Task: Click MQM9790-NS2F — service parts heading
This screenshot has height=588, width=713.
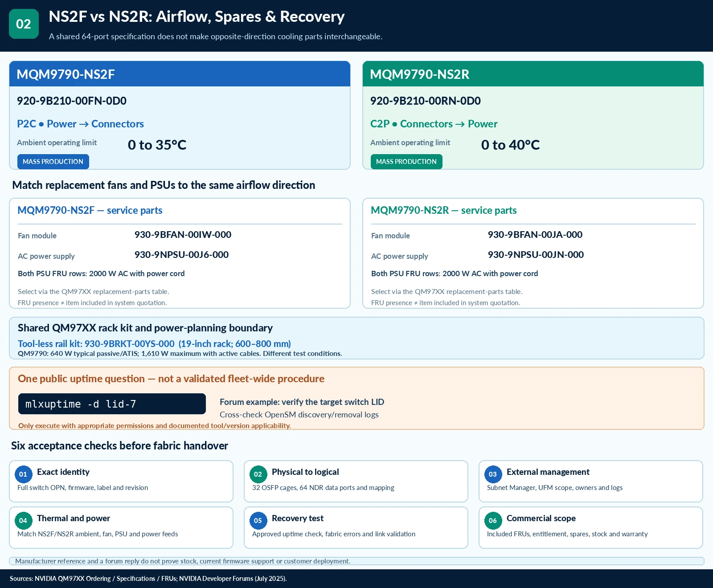Action: 90,210
